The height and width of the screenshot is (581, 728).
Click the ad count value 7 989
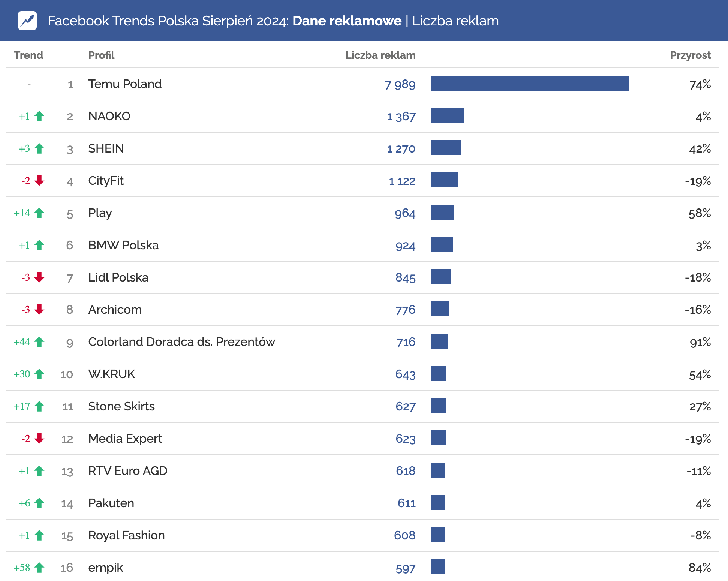click(400, 84)
